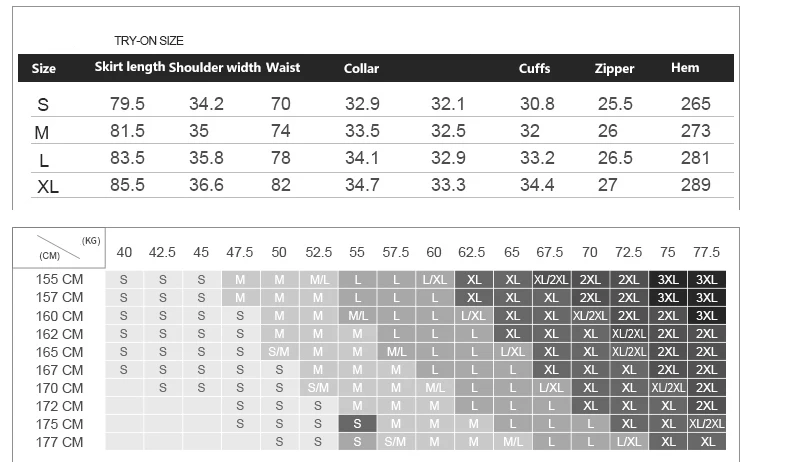790x462 pixels.
Task: Click the 155 CM height row label
Action: point(59,279)
